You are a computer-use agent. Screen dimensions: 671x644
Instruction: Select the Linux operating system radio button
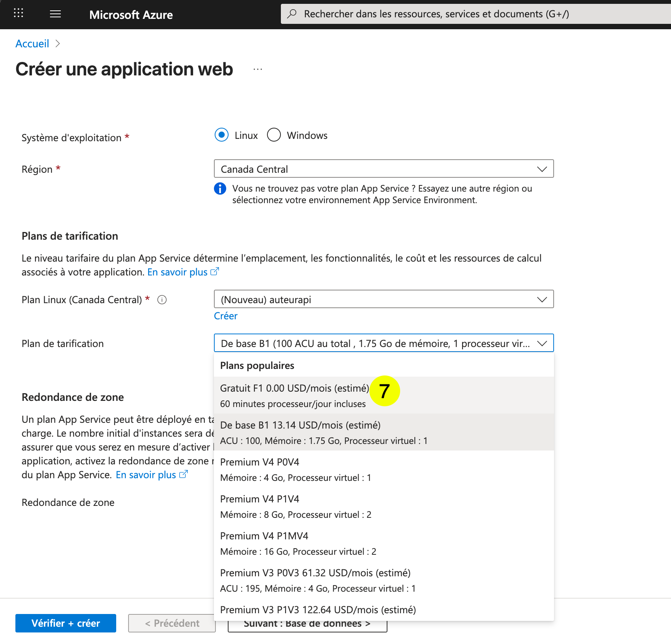click(x=221, y=135)
